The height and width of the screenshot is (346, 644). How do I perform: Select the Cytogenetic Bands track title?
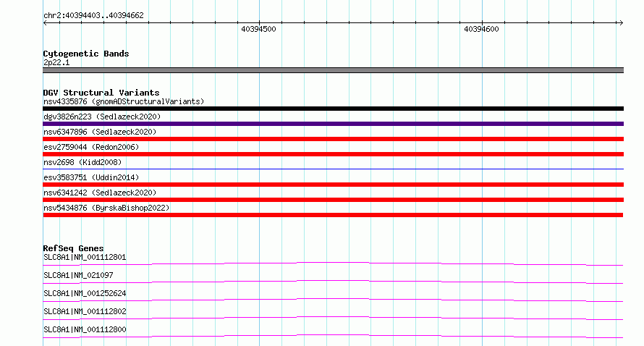86,54
